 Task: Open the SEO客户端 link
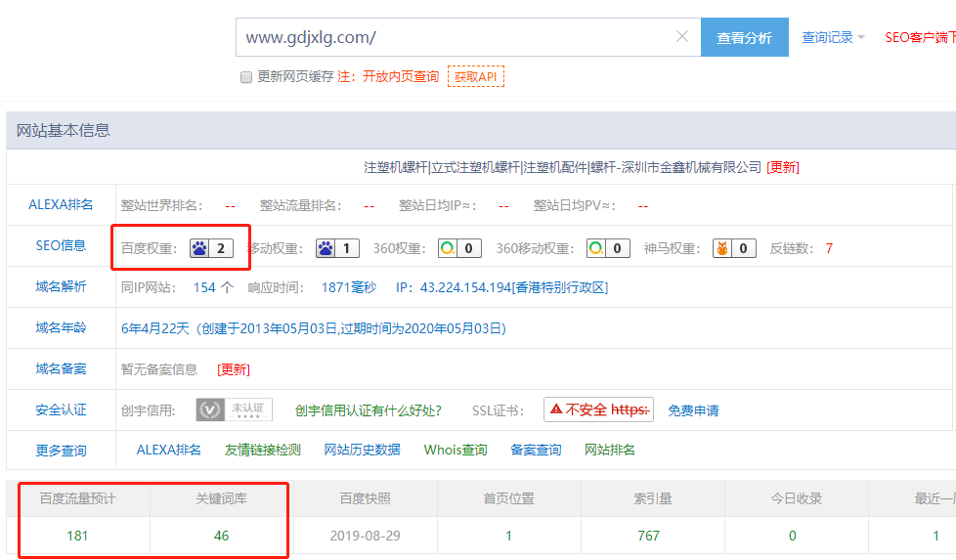(x=920, y=38)
